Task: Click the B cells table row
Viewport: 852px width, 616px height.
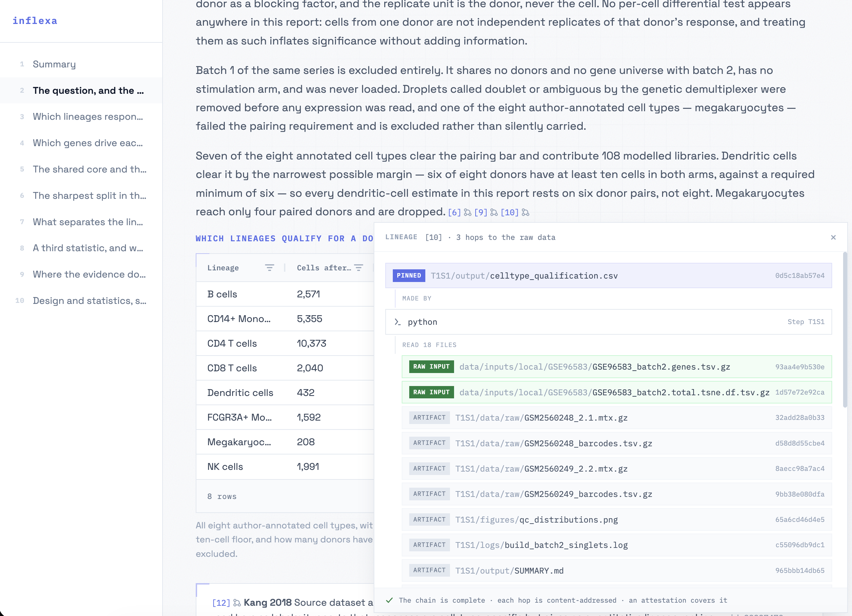Action: tap(285, 294)
